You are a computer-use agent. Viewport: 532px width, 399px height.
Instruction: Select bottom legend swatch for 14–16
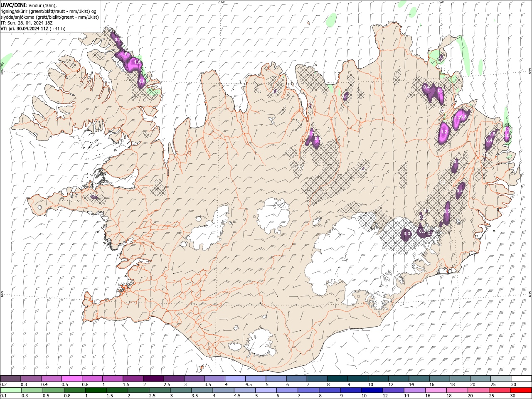coord(415,390)
